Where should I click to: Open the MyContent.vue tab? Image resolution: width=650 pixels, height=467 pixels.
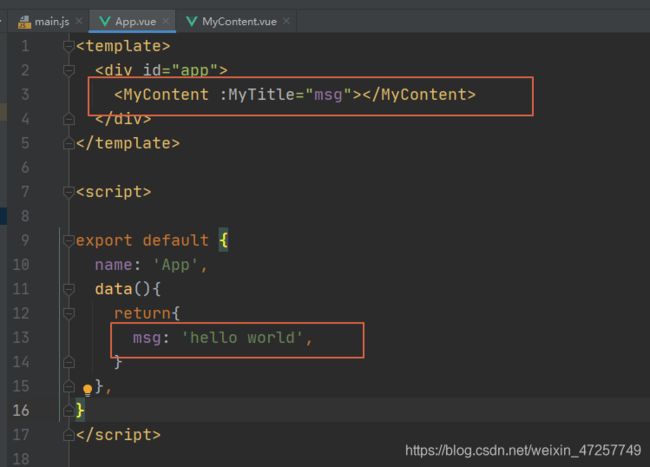[238, 21]
